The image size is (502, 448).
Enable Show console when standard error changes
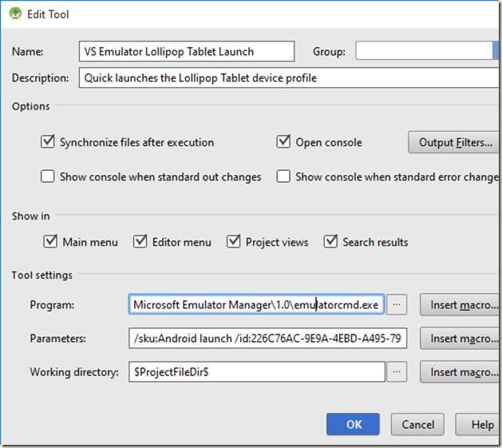coord(283,176)
